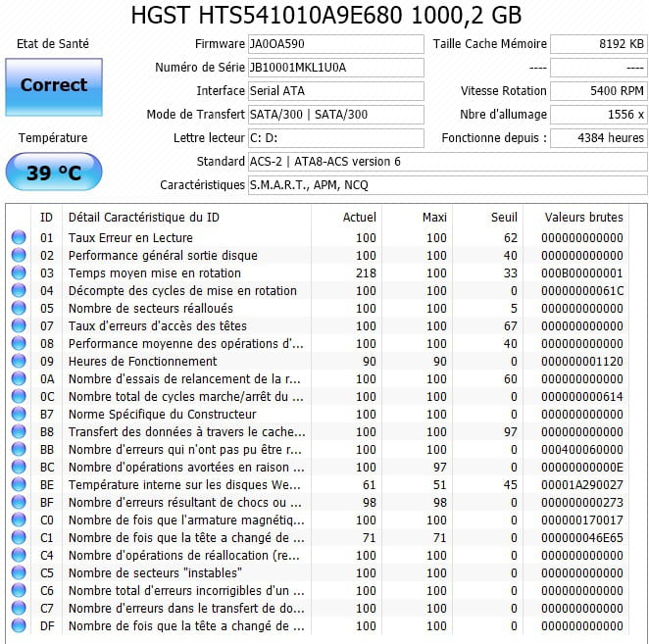
Task: Select the row Heures de Fonctionnement
Action: (318, 362)
